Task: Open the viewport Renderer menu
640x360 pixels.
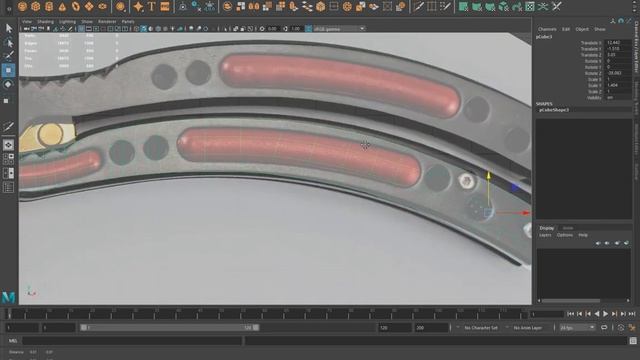Action: tap(107, 21)
